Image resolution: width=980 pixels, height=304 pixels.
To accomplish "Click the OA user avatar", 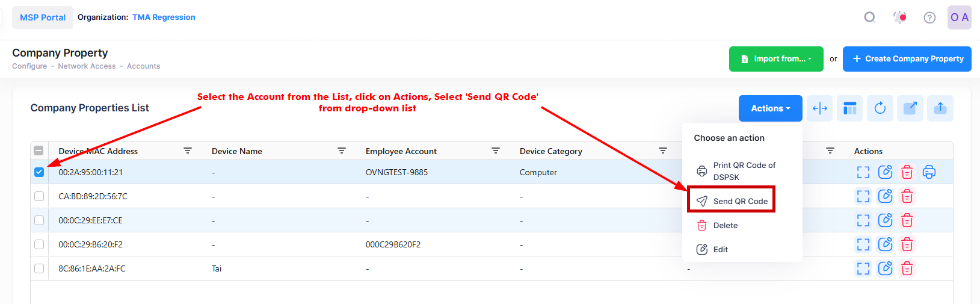I will coord(959,17).
